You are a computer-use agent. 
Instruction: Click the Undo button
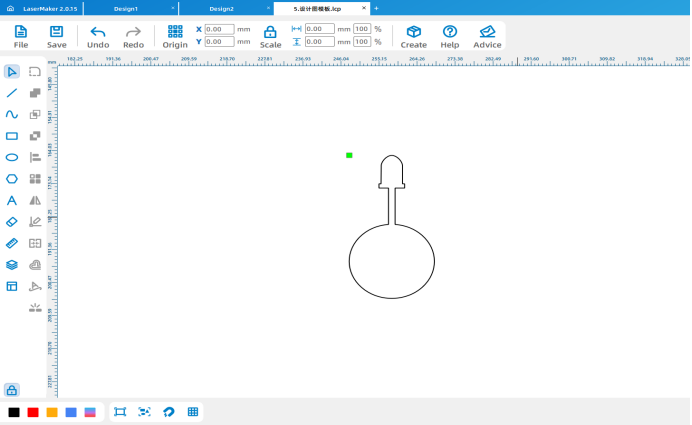(x=98, y=37)
